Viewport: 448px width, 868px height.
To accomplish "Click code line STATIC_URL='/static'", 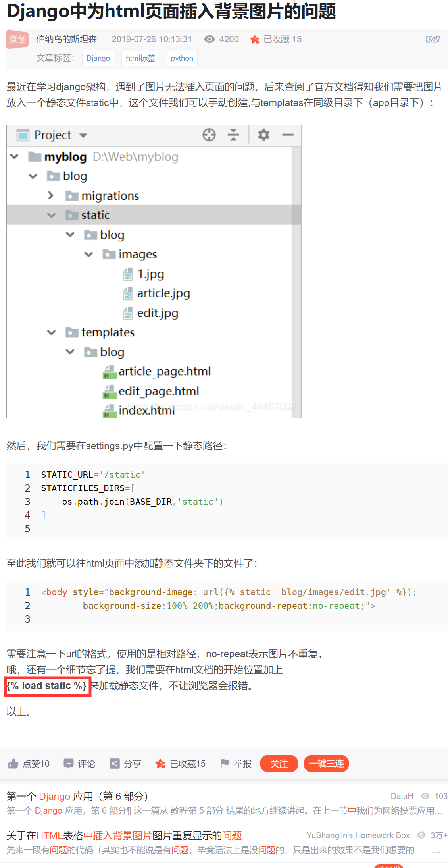I will pos(93,475).
